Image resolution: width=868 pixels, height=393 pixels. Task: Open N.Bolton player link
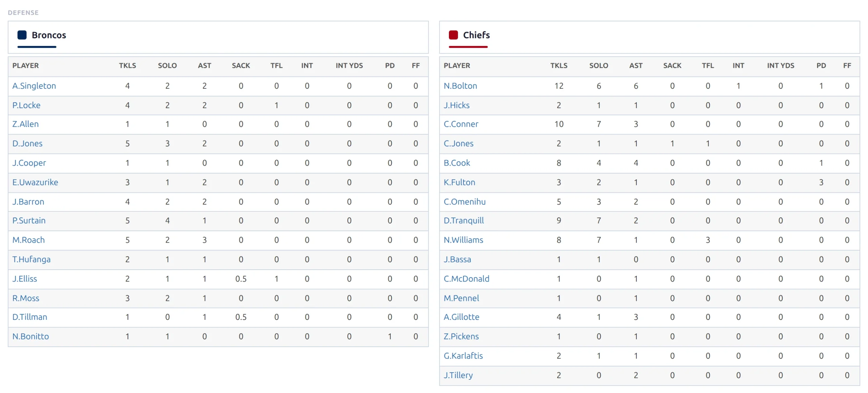(x=460, y=86)
